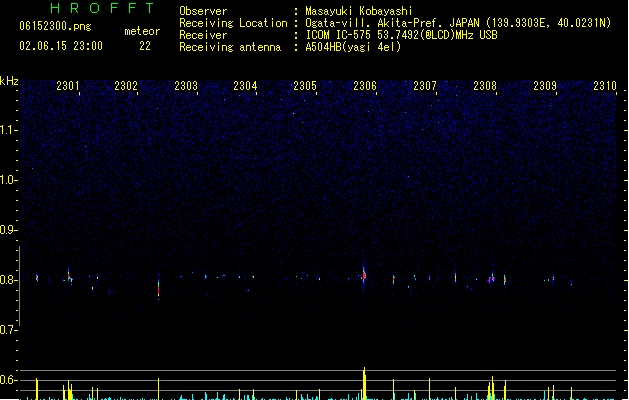
Task: Click the A504HB(yagi 4el) antenna text
Action: [x=353, y=47]
